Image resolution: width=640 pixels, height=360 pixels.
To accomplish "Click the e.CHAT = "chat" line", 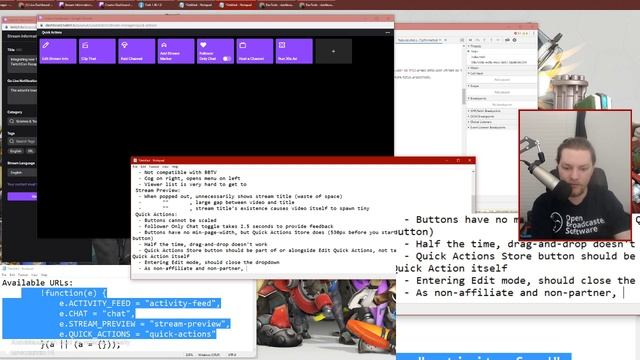I will pos(96,313).
